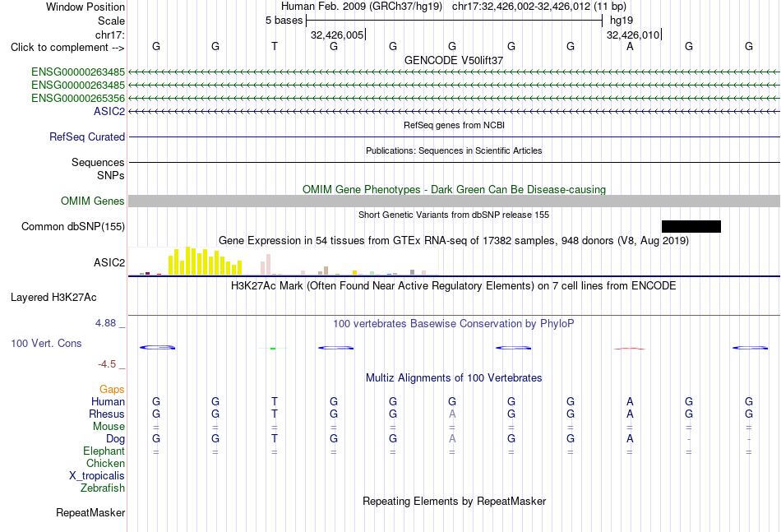Click the yellow bars in GTEx expression chart

point(206,261)
